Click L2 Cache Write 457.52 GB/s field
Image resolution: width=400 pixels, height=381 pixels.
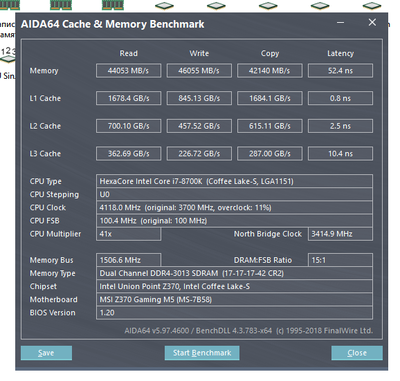point(199,126)
